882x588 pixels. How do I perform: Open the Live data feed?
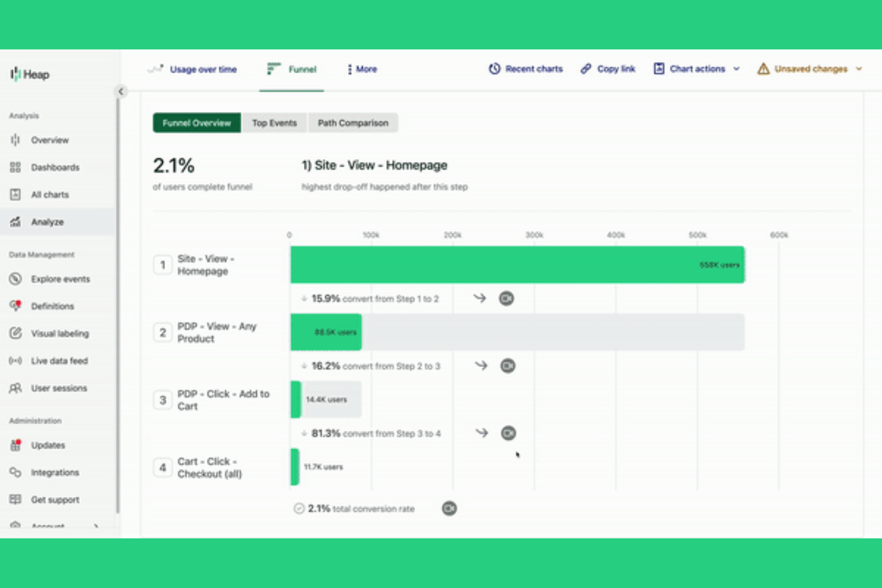[59, 360]
